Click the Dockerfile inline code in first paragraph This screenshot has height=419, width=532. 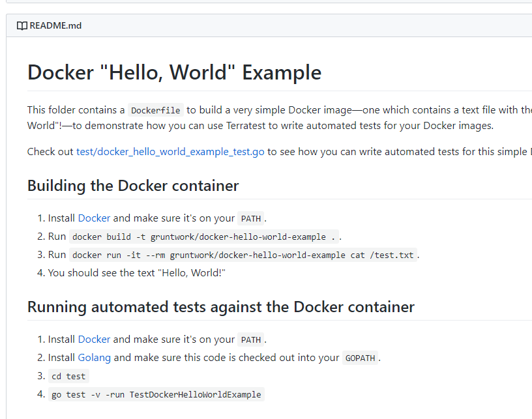156,110
